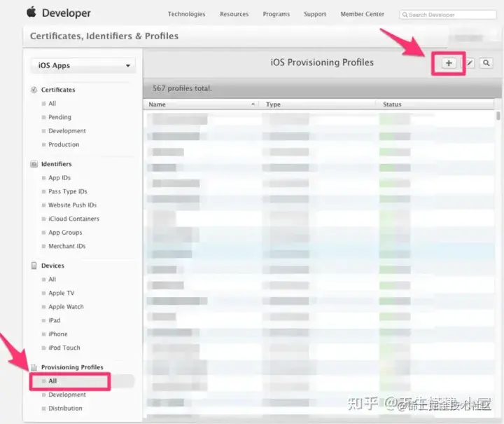Image resolution: width=504 pixels, height=424 pixels.
Task: Click the Search Developer field
Action: click(x=447, y=15)
